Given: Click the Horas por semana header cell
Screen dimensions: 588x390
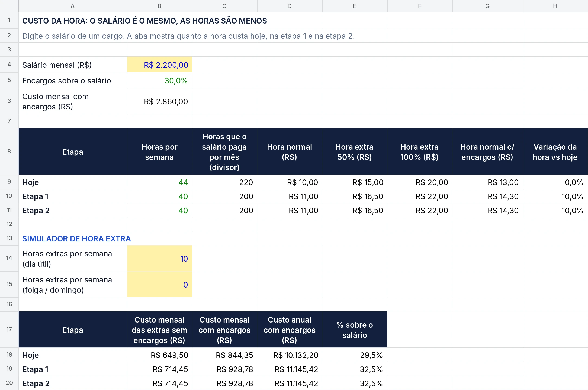Looking at the screenshot, I should [159, 152].
